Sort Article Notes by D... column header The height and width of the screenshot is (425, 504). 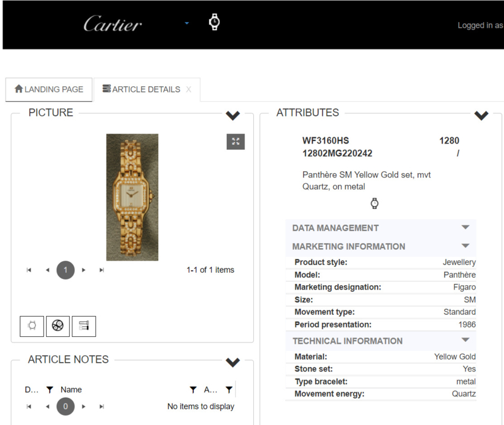tap(31, 390)
